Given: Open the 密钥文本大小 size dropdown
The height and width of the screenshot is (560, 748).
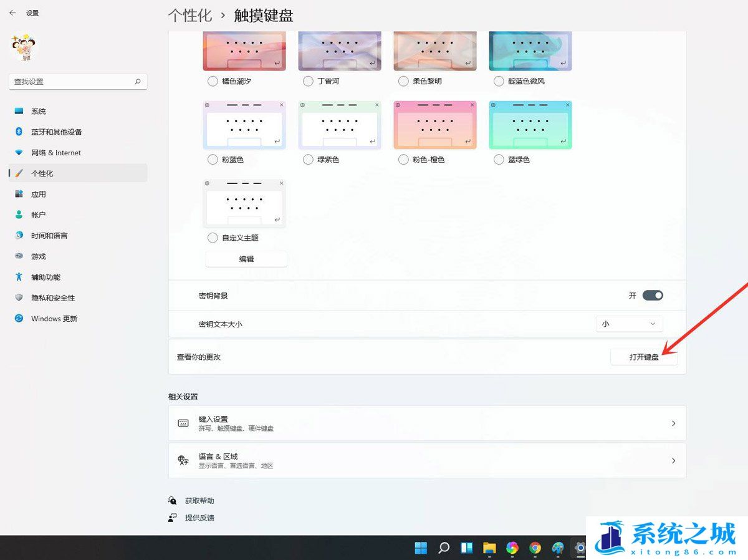Looking at the screenshot, I should click(629, 324).
